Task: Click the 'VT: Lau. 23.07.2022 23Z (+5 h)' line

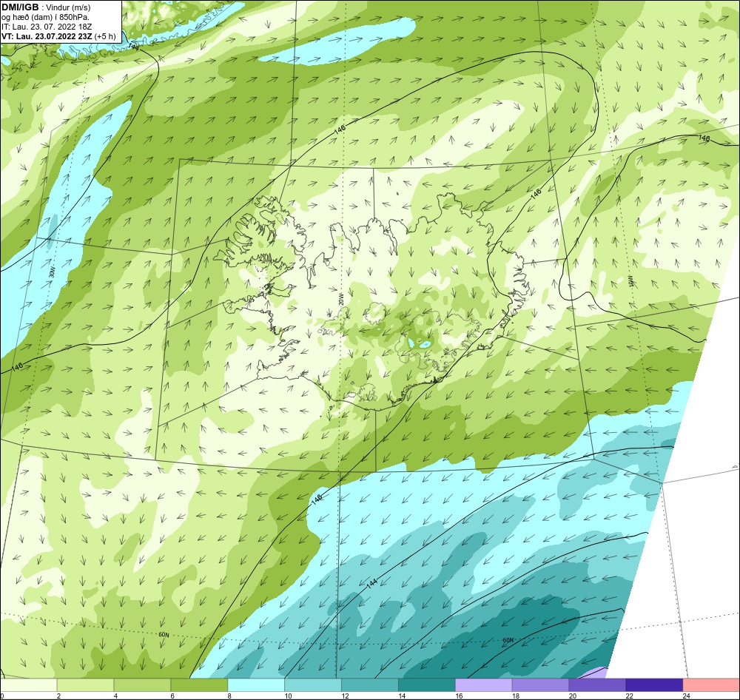Action: pyautogui.click(x=58, y=36)
